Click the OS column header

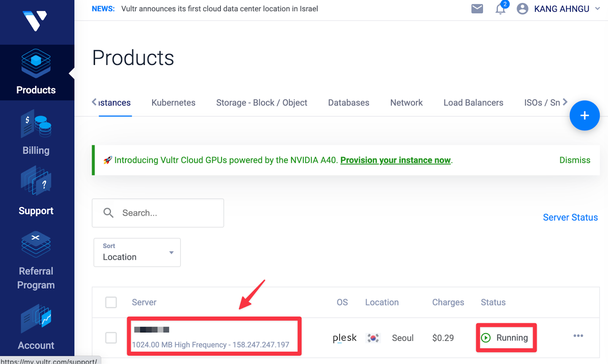[x=342, y=303]
